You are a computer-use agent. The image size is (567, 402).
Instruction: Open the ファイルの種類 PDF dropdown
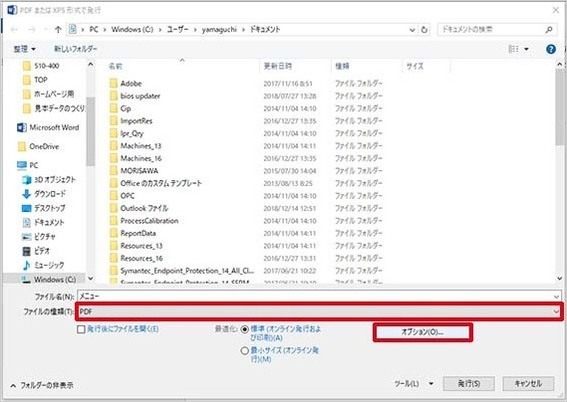(x=319, y=311)
